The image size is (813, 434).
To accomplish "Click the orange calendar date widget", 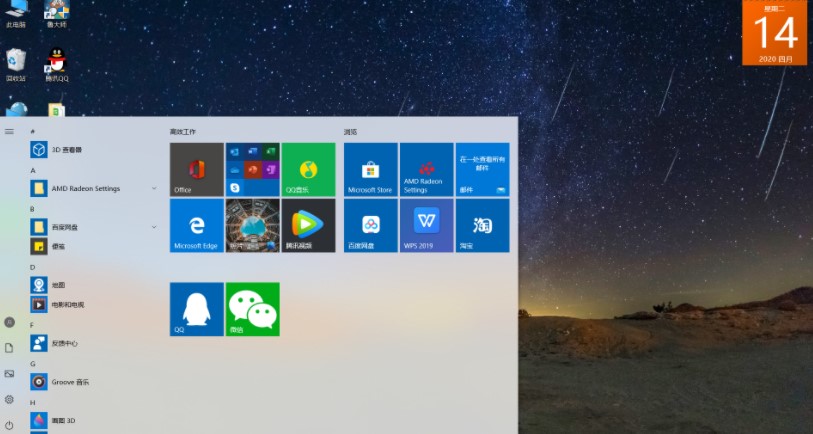I will point(774,33).
